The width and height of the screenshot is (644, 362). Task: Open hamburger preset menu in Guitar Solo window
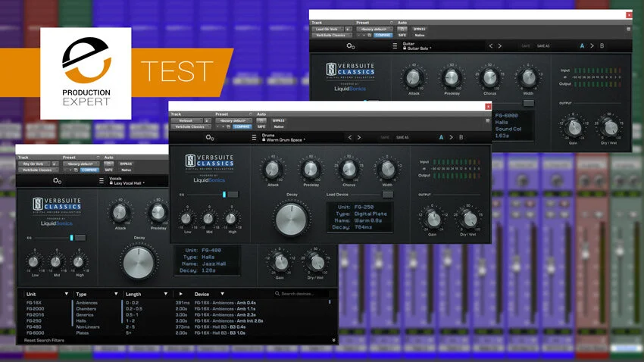coord(395,46)
